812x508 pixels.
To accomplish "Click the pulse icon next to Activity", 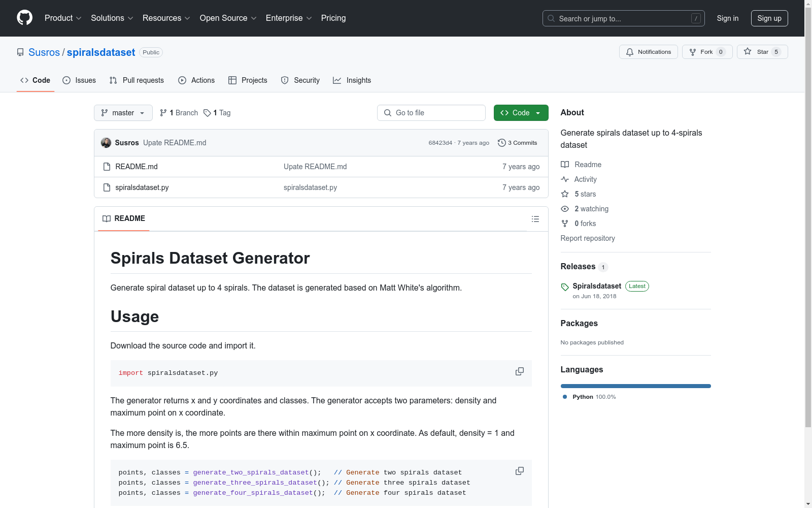I will pos(565,179).
